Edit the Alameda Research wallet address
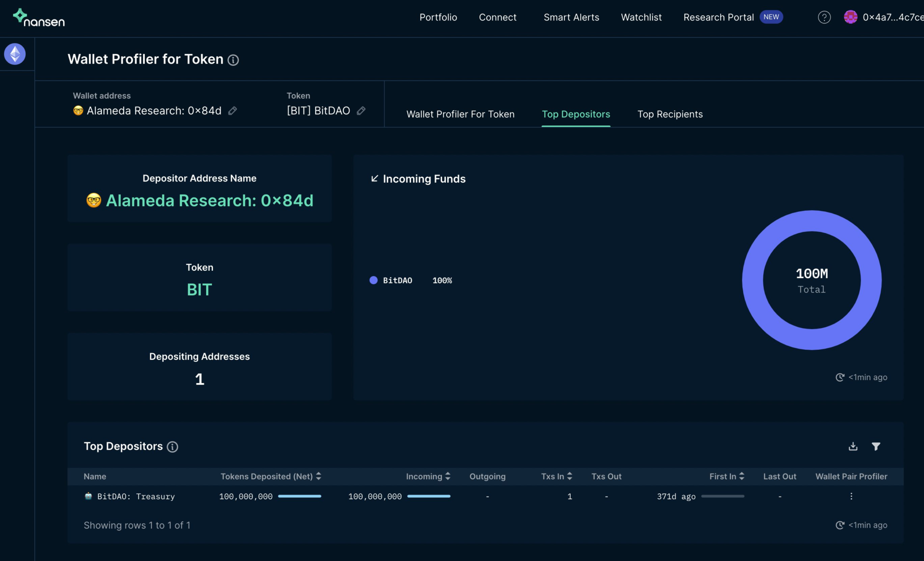 (x=233, y=111)
